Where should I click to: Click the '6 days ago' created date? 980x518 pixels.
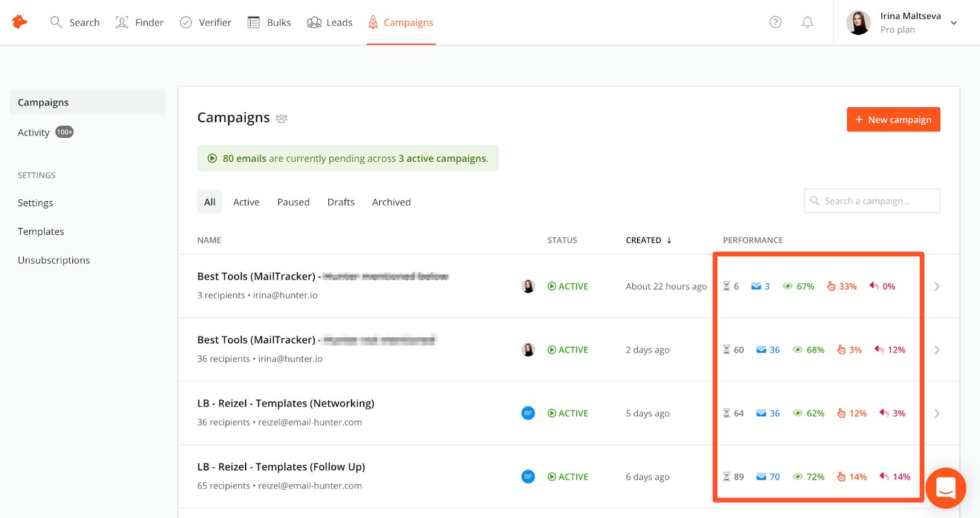tap(647, 477)
